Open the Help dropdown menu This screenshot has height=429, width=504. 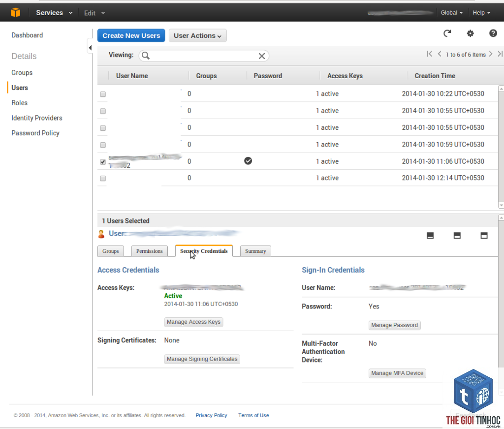(481, 13)
